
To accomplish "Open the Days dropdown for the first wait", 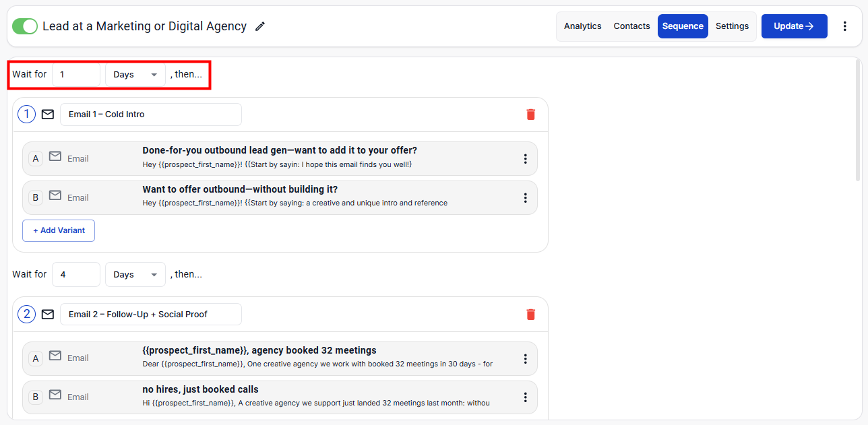I will point(135,75).
